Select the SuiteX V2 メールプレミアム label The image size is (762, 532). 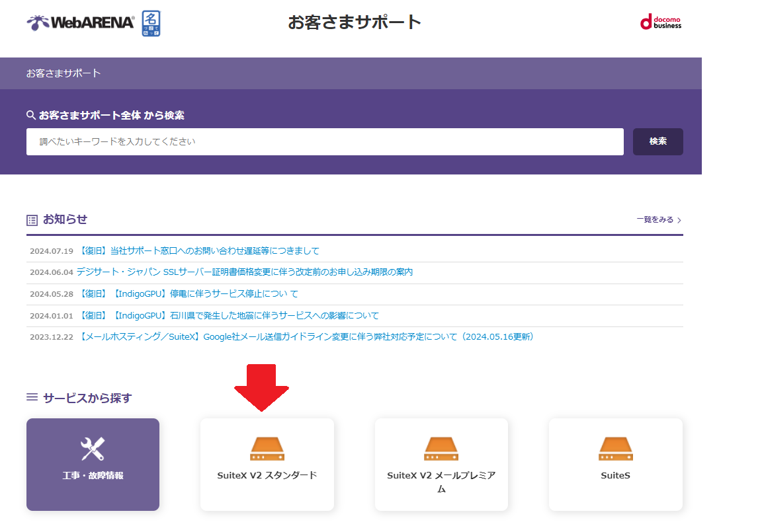(x=441, y=482)
